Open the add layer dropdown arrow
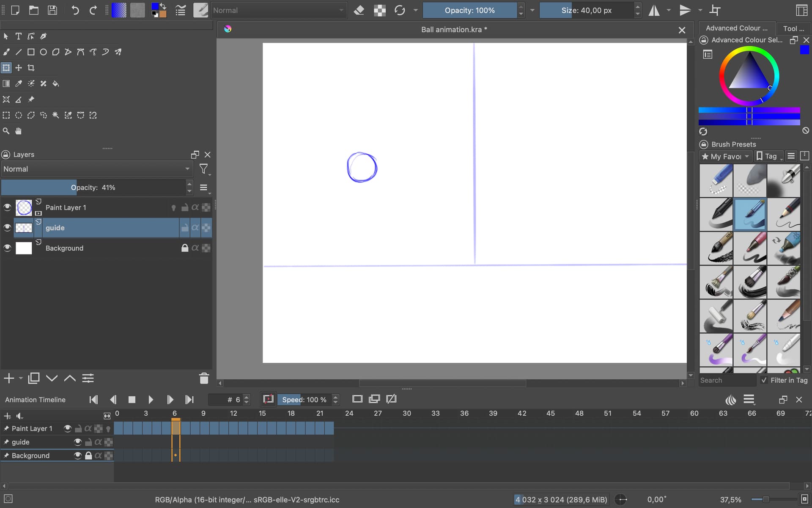 pyautogui.click(x=21, y=378)
